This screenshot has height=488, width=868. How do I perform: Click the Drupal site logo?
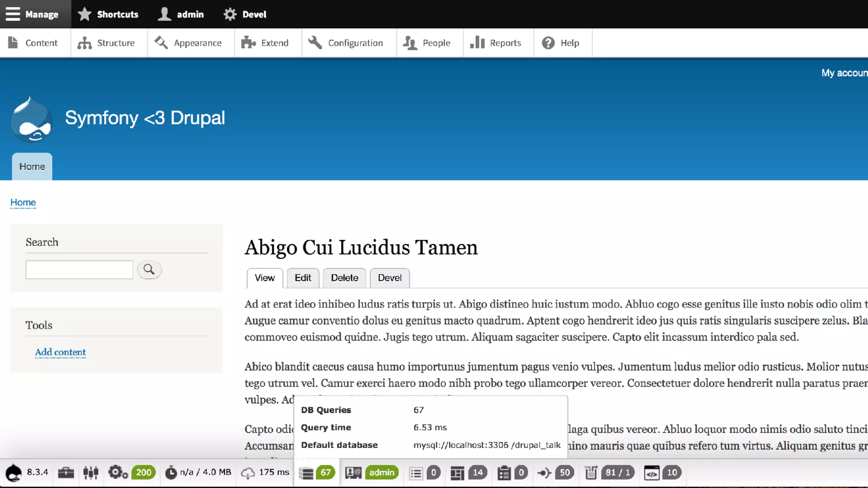tap(31, 120)
